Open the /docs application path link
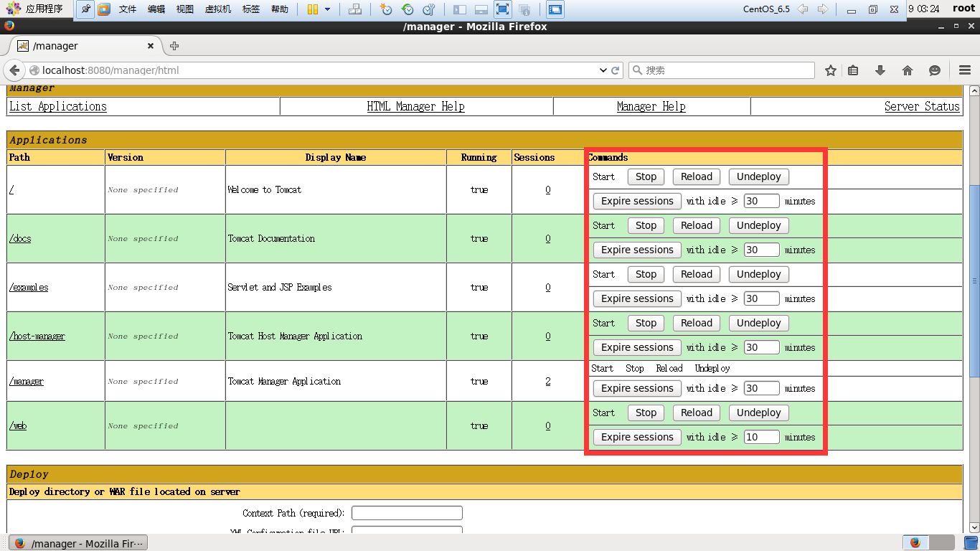980x551 pixels. tap(20, 238)
